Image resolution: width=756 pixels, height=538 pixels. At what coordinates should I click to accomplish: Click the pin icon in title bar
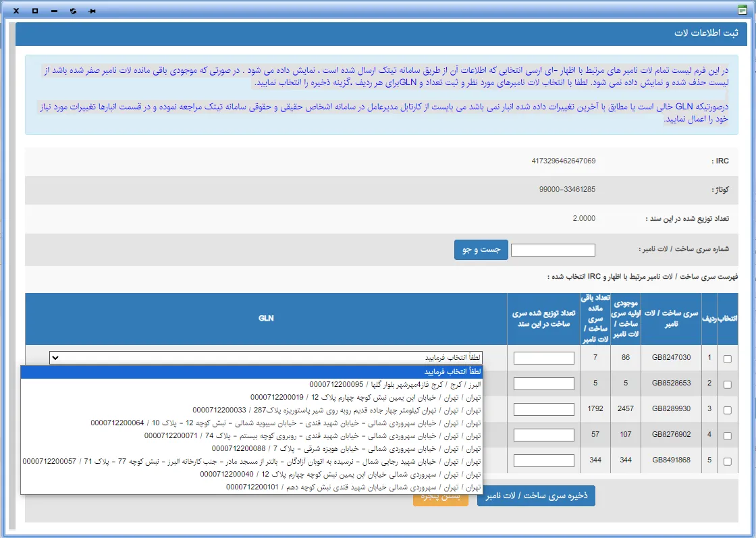(92, 11)
